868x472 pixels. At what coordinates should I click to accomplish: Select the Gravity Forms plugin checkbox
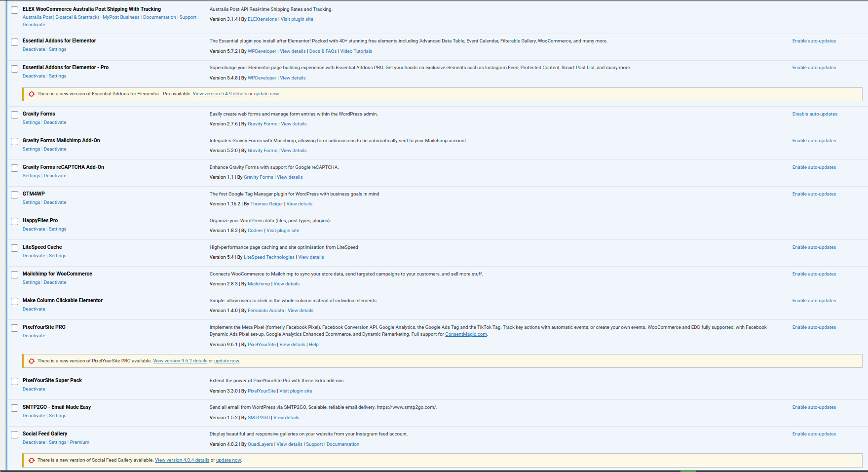tap(15, 115)
